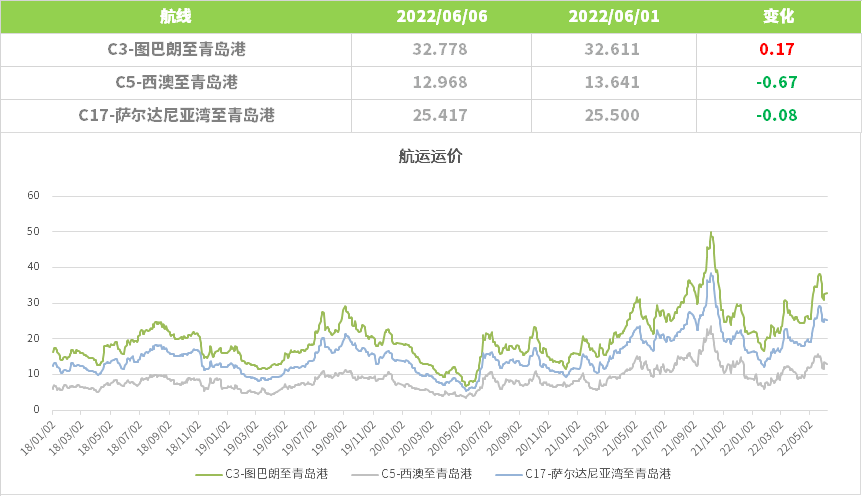
Task: Click the x-axis date label 21/01/02
Action: [x=562, y=438]
